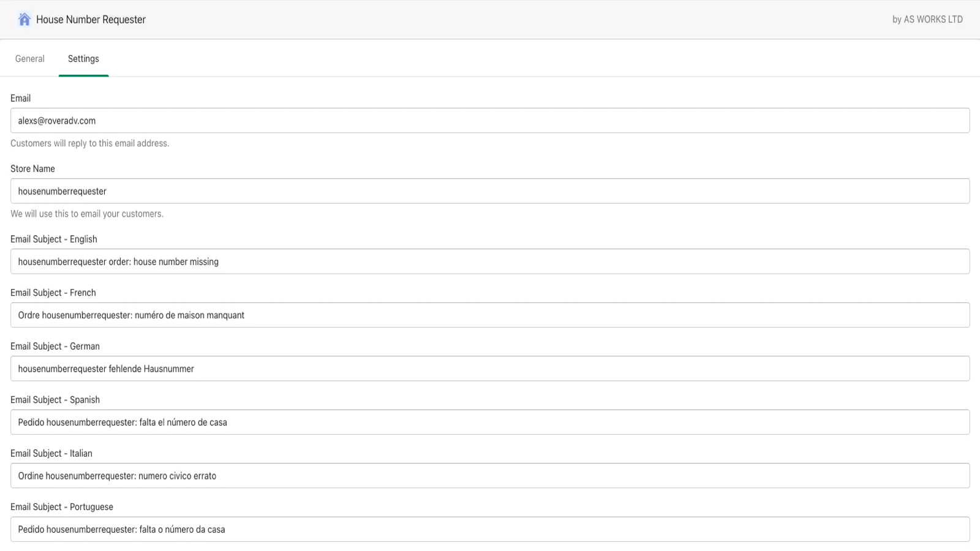Select the German email subject input
Image resolution: width=980 pixels, height=551 pixels.
point(490,369)
